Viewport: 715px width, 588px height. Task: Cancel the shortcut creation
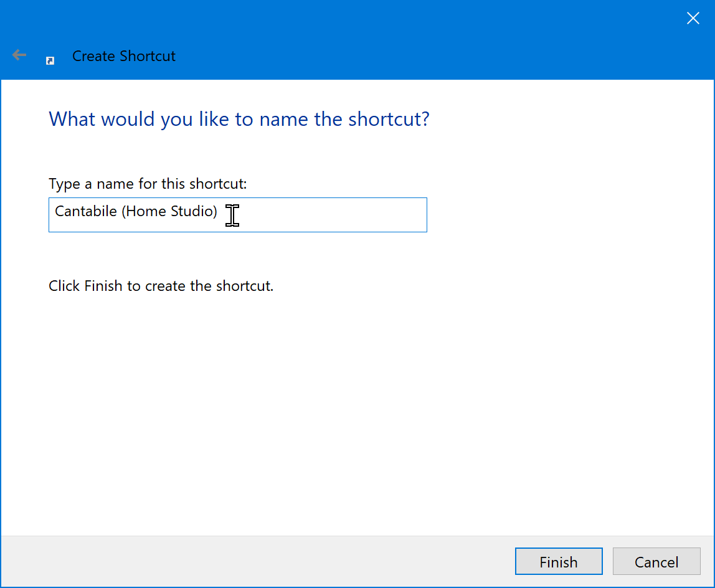[656, 562]
